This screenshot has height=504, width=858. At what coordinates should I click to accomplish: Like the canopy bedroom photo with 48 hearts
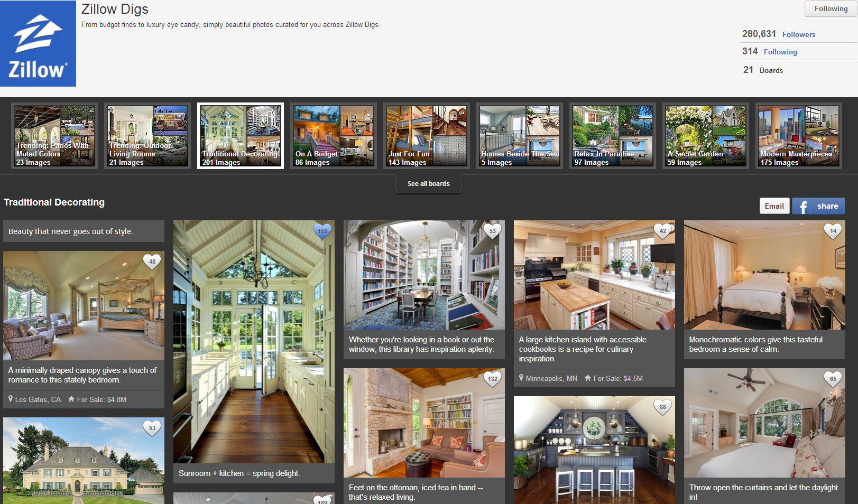152,262
